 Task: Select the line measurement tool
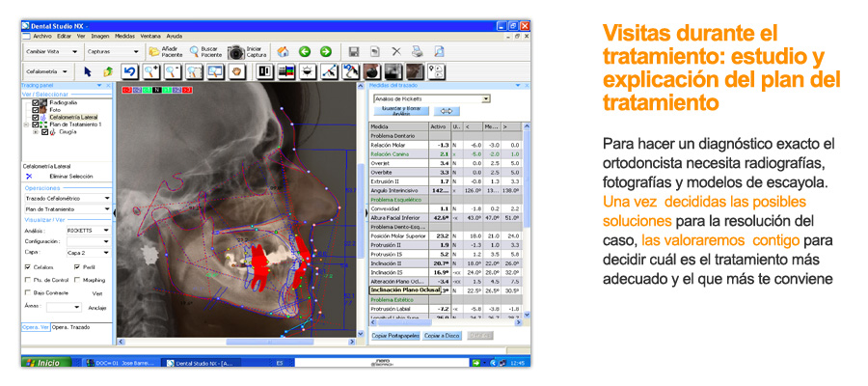[x=330, y=72]
